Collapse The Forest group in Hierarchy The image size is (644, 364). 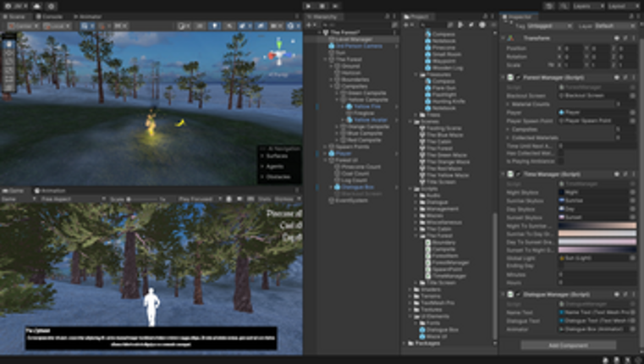326,59
